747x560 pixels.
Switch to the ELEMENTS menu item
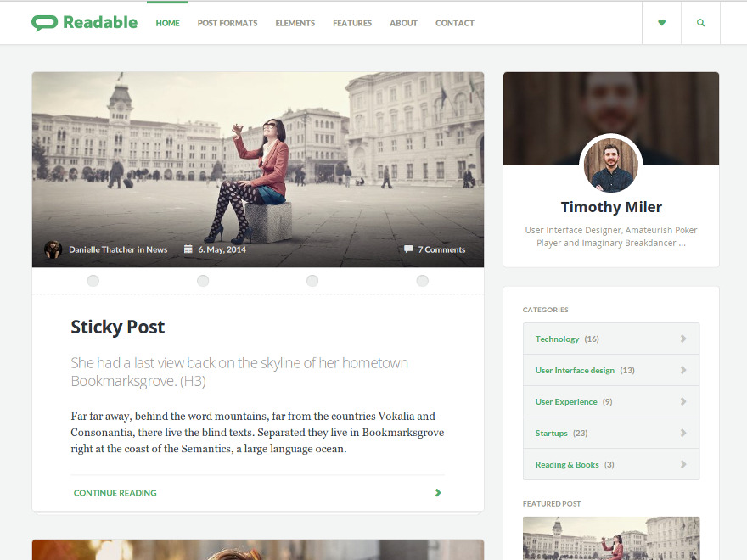click(295, 23)
